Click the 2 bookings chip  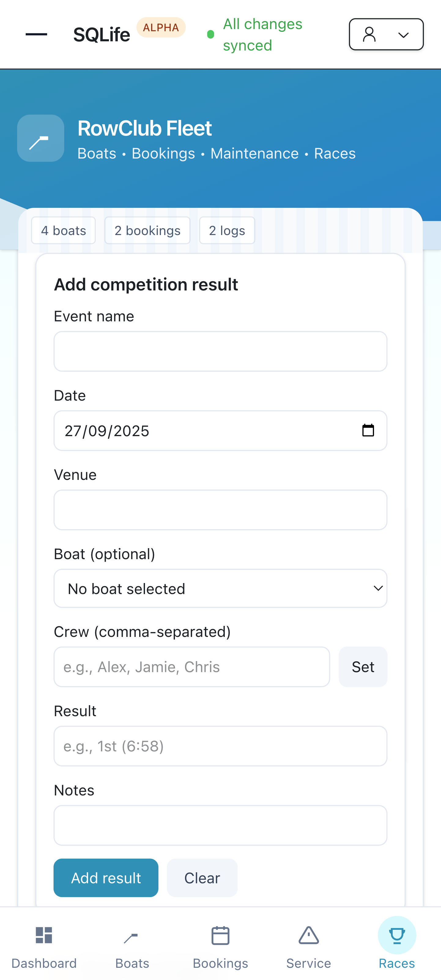pos(147,230)
